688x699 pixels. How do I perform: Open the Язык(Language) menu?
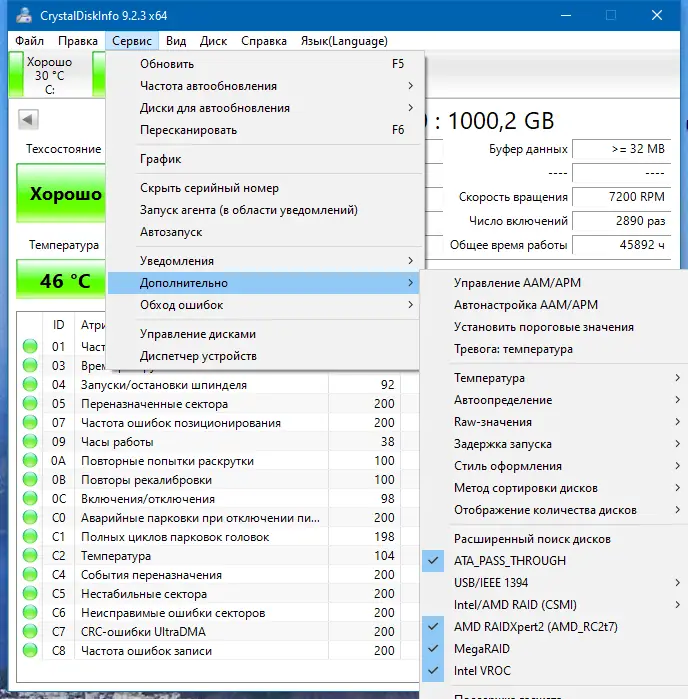(344, 41)
